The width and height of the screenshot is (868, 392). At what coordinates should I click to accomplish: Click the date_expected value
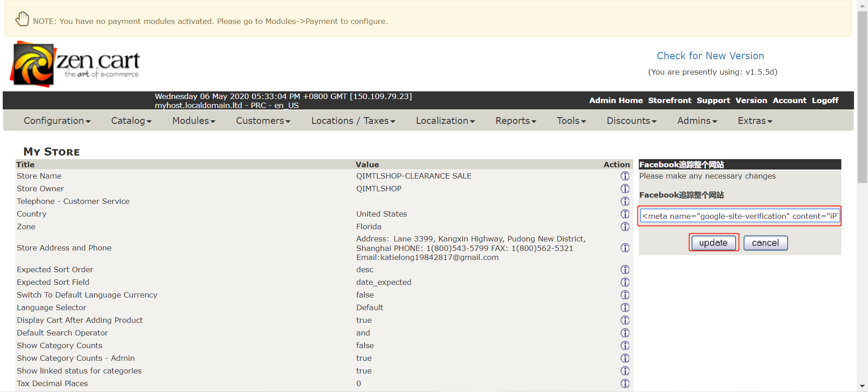[384, 282]
